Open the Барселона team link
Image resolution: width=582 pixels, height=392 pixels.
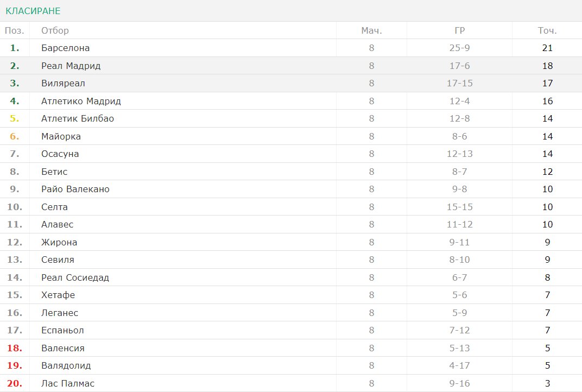tap(65, 48)
